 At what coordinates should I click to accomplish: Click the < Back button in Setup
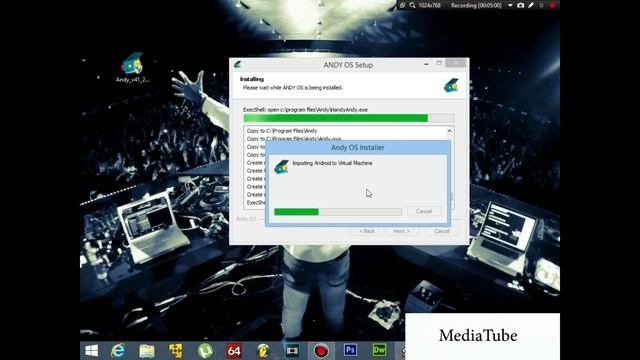(367, 231)
